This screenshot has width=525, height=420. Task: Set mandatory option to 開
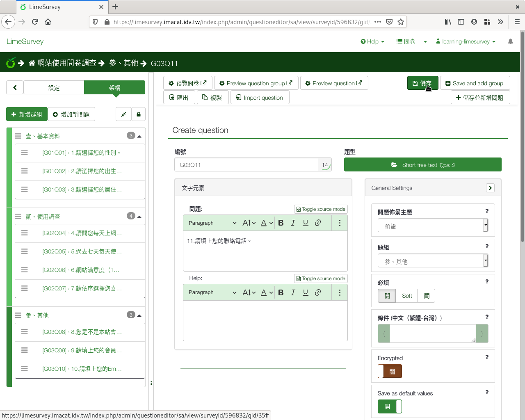point(387,296)
